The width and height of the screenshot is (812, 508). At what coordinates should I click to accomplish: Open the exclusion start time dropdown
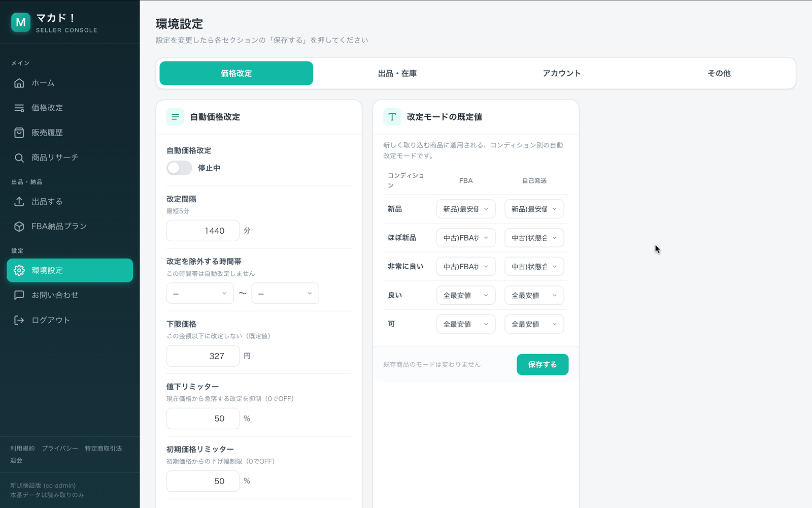click(200, 294)
